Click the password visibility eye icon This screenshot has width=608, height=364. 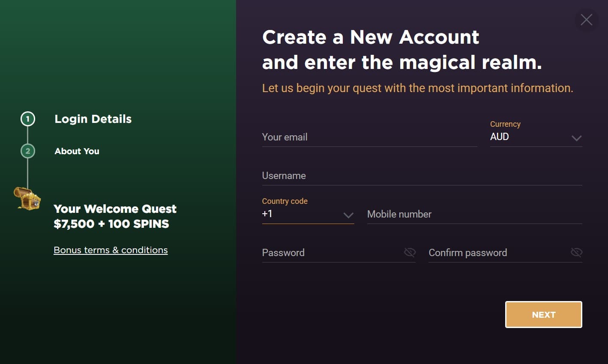[x=409, y=252]
